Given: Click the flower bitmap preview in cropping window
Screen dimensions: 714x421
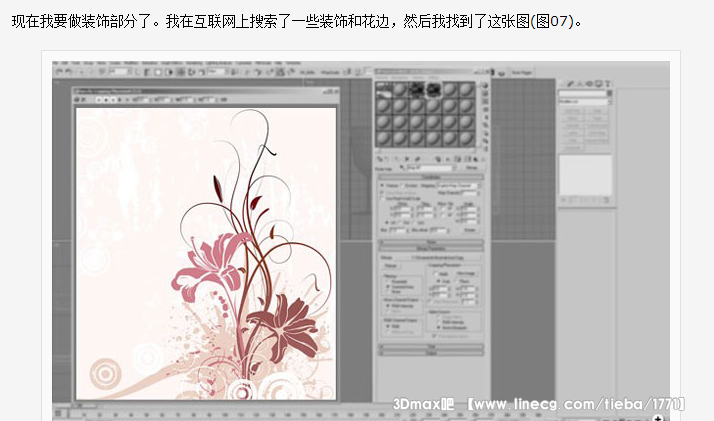Looking at the screenshot, I should pos(206,254).
